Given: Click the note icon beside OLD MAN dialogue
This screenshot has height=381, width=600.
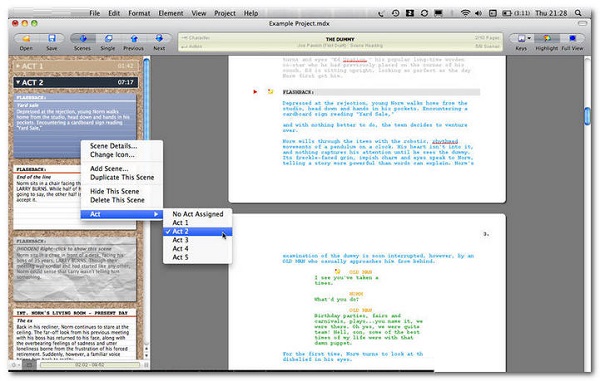Looking at the screenshot, I should [338, 272].
